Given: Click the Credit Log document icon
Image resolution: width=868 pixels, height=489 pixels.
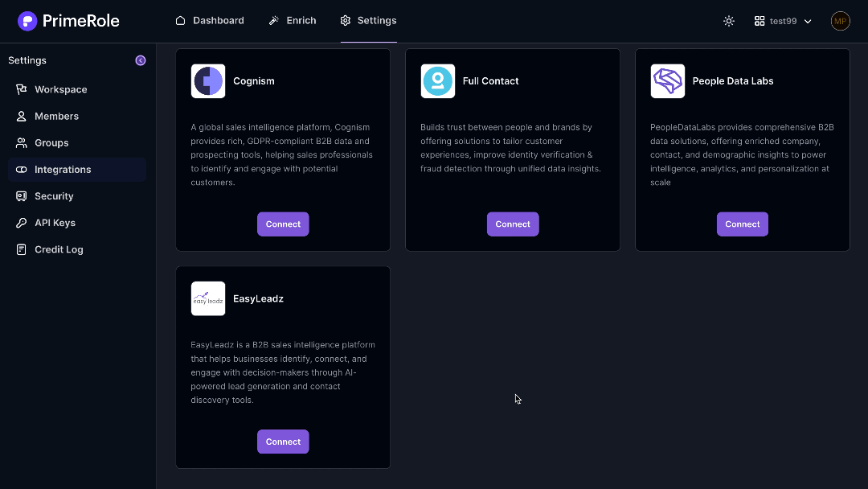Looking at the screenshot, I should pyautogui.click(x=21, y=250).
